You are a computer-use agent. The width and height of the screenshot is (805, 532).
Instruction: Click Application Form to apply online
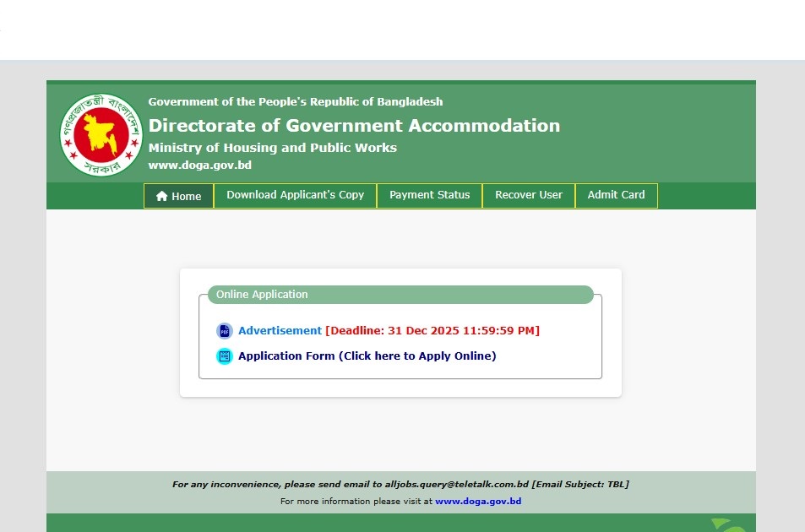[x=367, y=356]
